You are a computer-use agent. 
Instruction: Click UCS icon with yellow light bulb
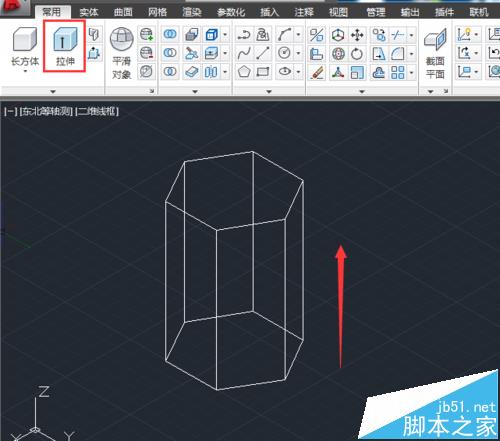(x=464, y=34)
